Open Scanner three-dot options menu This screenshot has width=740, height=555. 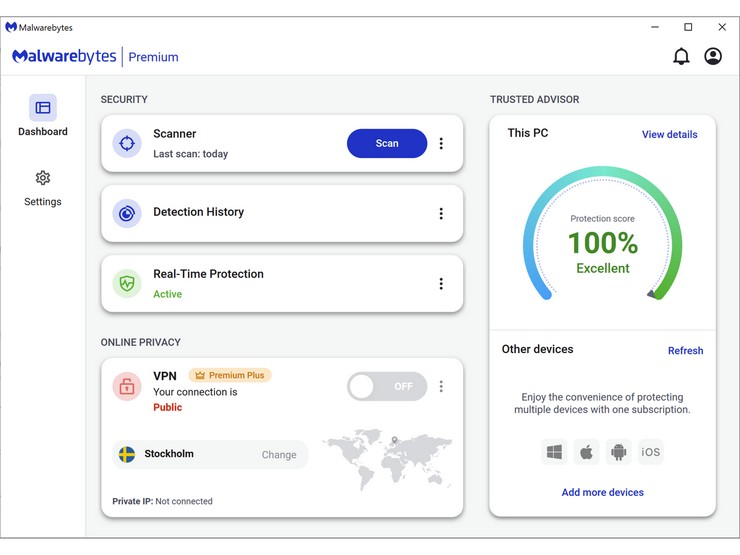(441, 144)
